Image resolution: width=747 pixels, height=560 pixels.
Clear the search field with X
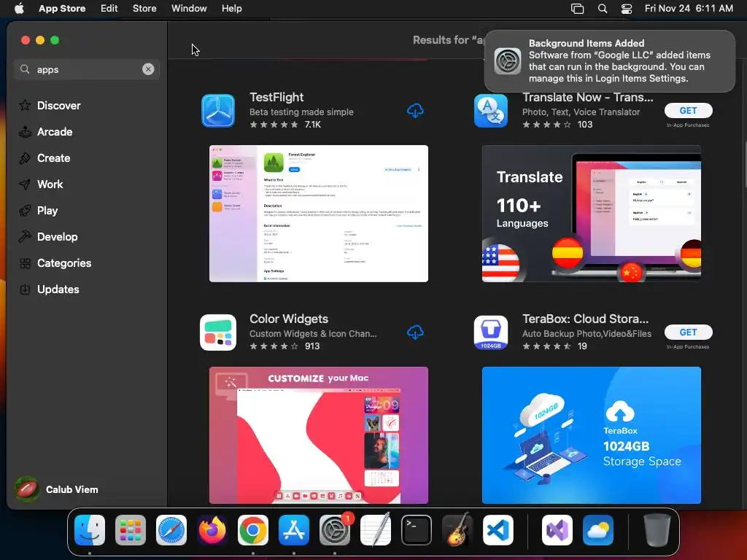[148, 69]
